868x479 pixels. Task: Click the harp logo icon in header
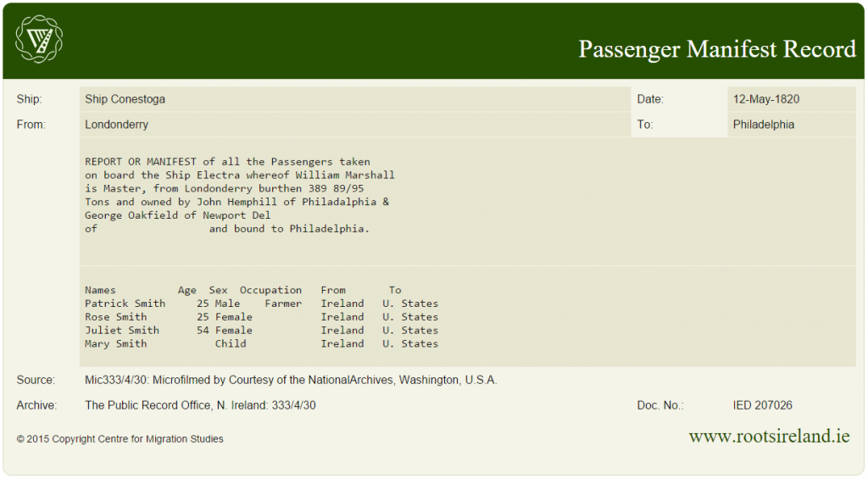(39, 39)
